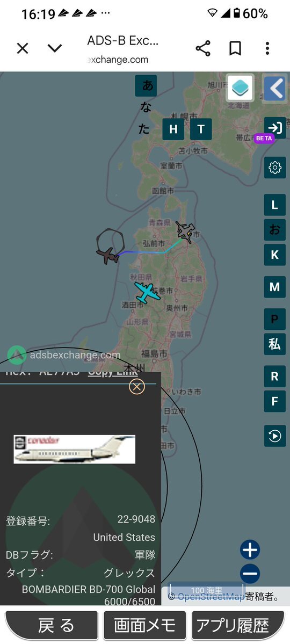Share the page via the share icon
290x644 pixels.
click(203, 48)
